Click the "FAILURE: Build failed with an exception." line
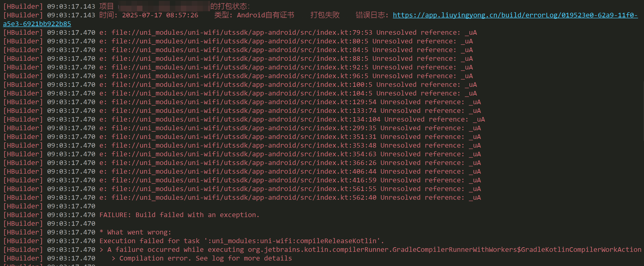 (x=179, y=215)
